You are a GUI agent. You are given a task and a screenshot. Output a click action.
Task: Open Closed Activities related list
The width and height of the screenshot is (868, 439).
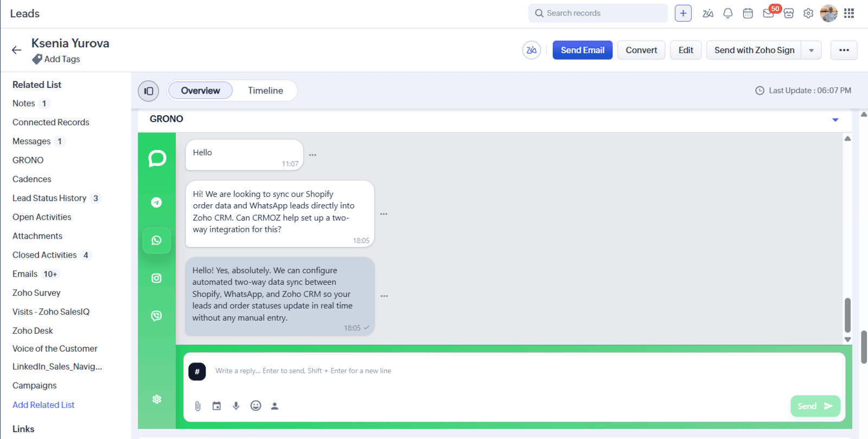pyautogui.click(x=44, y=255)
